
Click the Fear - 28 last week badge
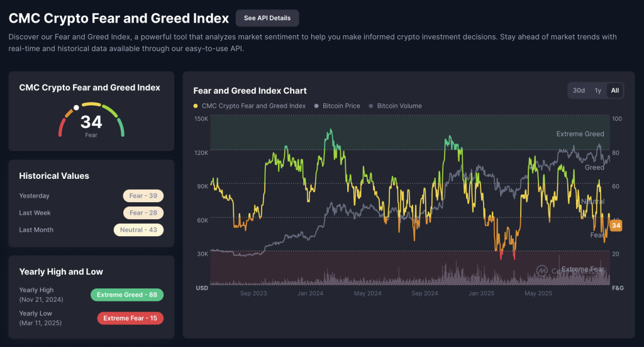(143, 213)
